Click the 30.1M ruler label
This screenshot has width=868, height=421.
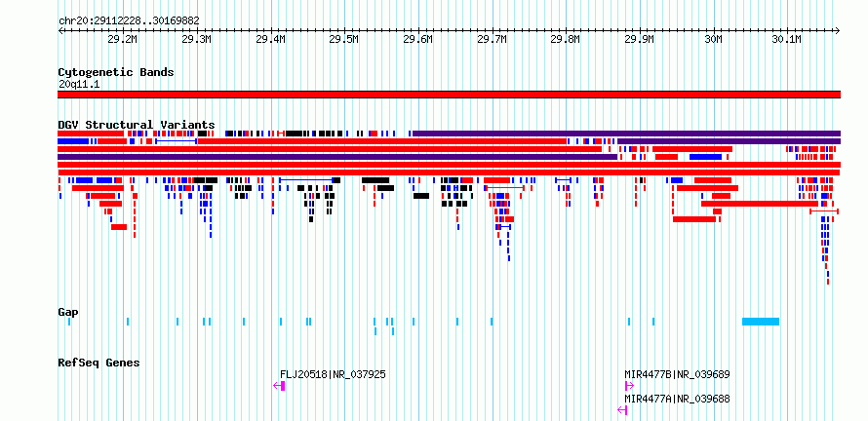coord(787,39)
